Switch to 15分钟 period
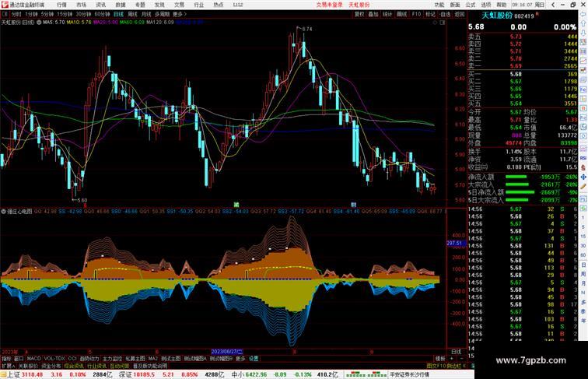588x379 pixels. [x=65, y=14]
